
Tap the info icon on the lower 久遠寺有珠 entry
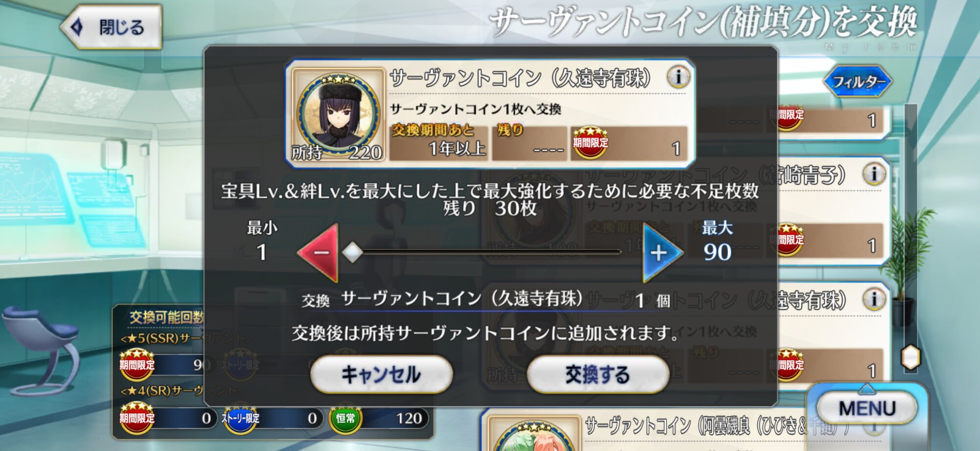pos(874,300)
